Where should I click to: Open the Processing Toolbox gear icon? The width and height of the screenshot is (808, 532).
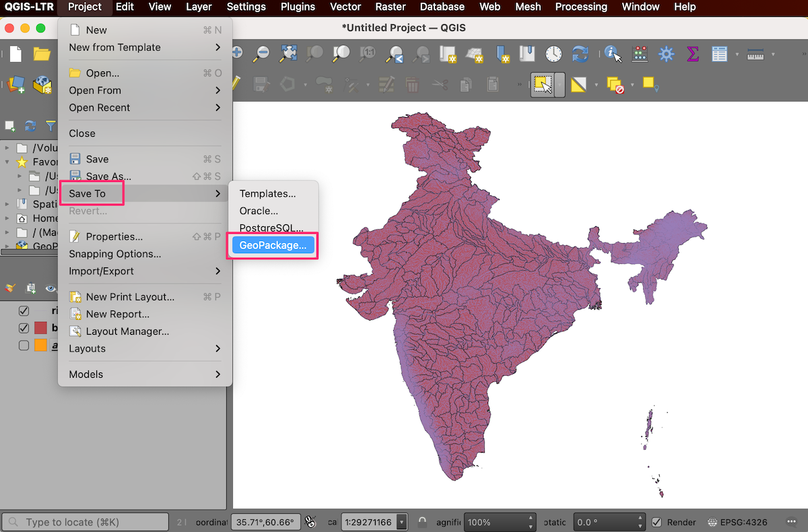(x=666, y=54)
